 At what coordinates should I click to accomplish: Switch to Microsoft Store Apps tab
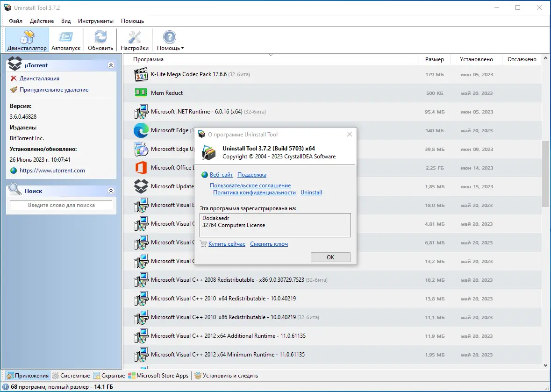tap(158, 376)
